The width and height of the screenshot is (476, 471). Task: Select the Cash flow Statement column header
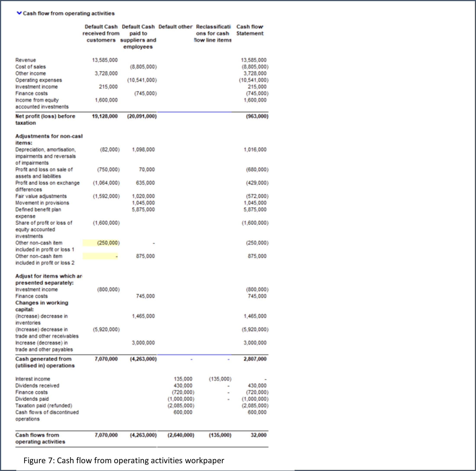tap(250, 30)
